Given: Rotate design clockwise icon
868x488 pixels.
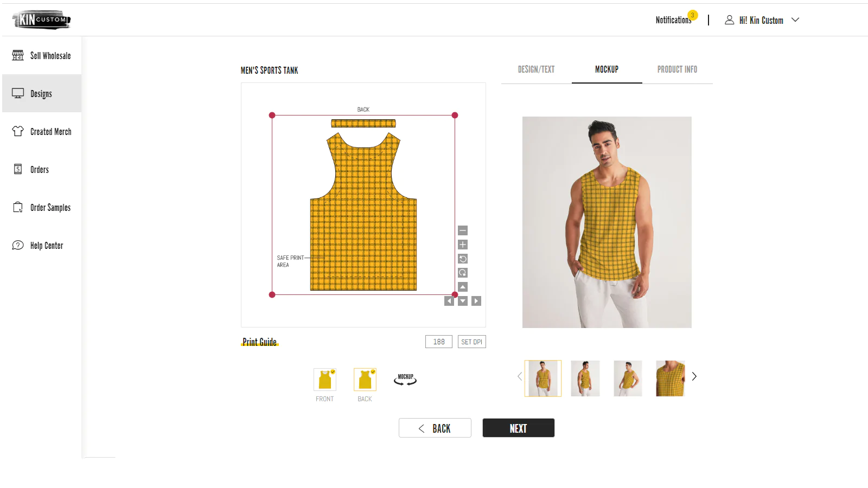Looking at the screenshot, I should 463,273.
